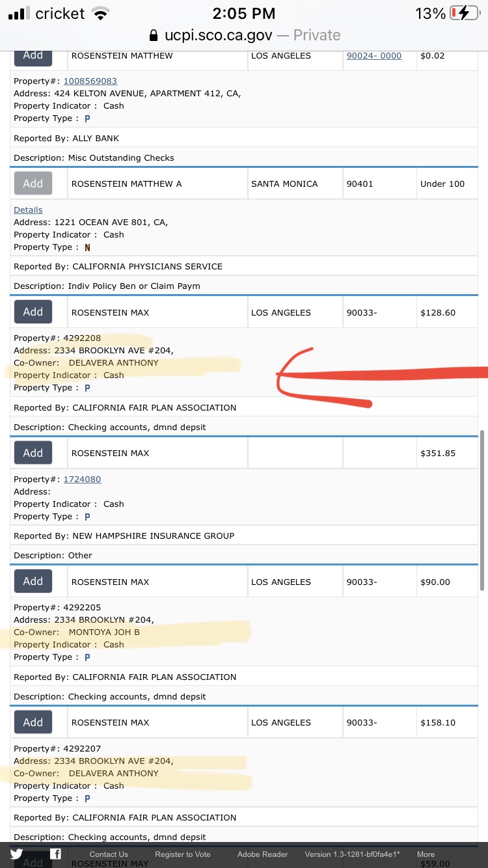Tap Property Type N icon for 1221 Ocean Ave
This screenshot has height=868, width=488.
(x=87, y=247)
